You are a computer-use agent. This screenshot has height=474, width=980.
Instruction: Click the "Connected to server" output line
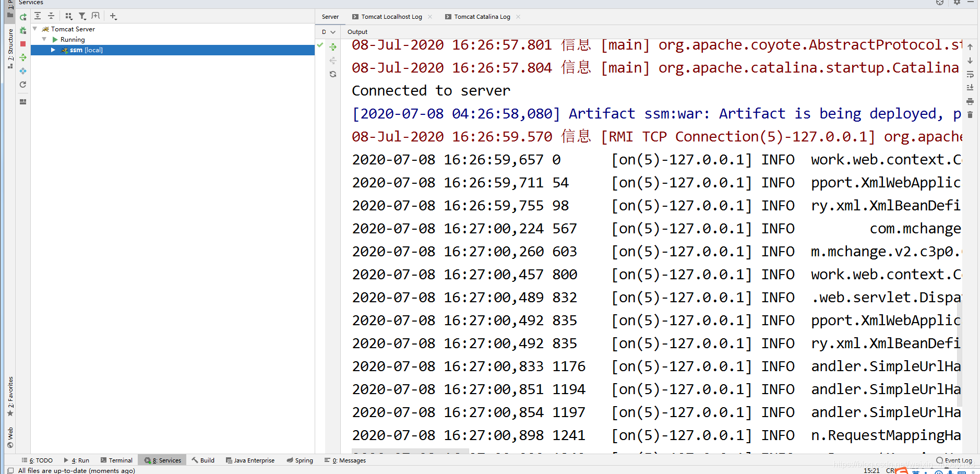pos(431,91)
